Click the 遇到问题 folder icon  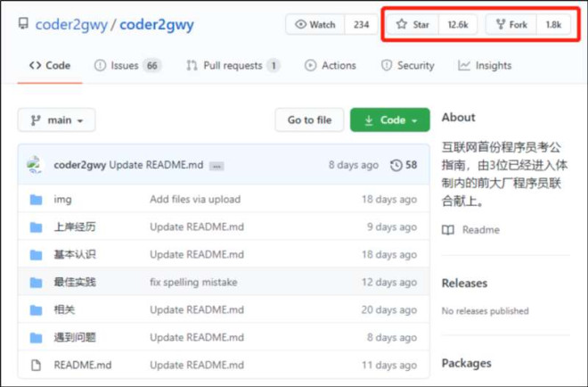coord(36,338)
